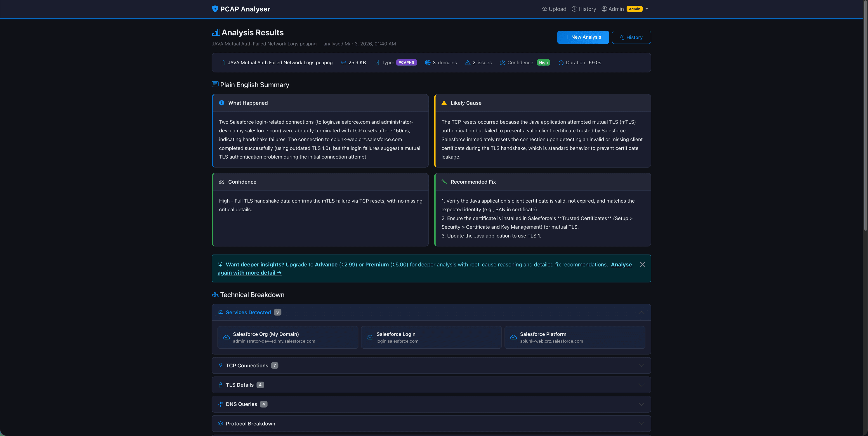Click the info icon in What Happened card
868x436 pixels.
click(x=222, y=103)
